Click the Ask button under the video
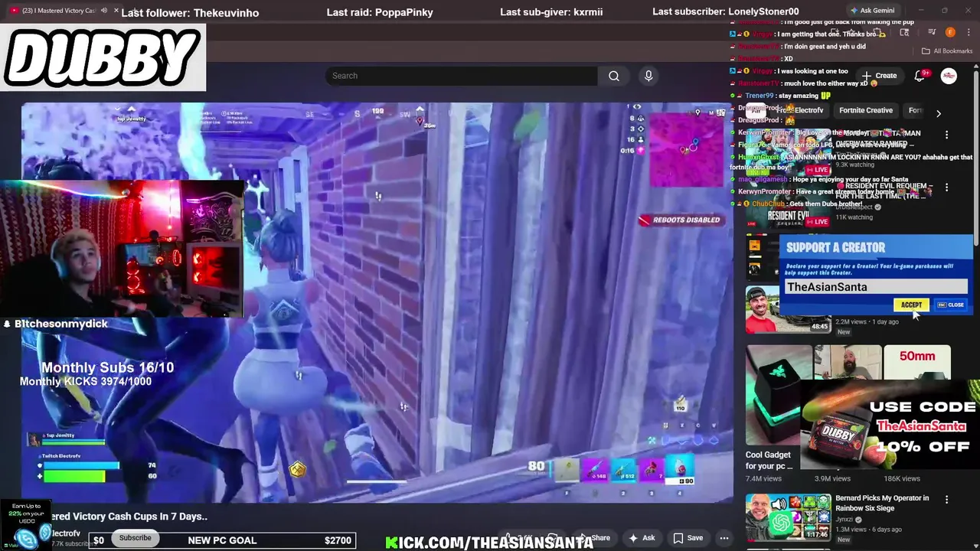Image resolution: width=980 pixels, height=551 pixels. [x=642, y=538]
